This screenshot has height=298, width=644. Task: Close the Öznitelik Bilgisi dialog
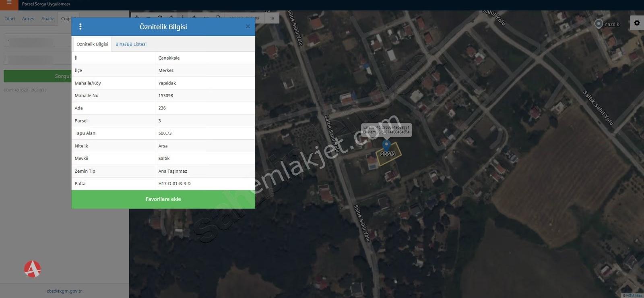pyautogui.click(x=248, y=27)
